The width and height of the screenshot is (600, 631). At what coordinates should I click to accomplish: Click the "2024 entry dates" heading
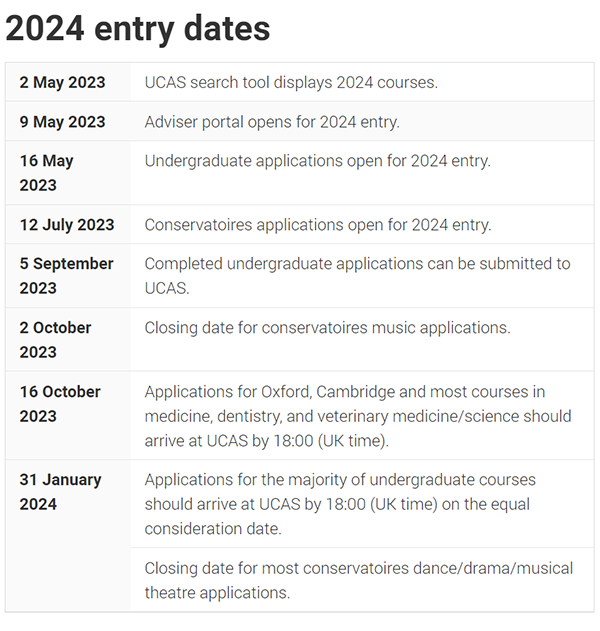(x=138, y=29)
